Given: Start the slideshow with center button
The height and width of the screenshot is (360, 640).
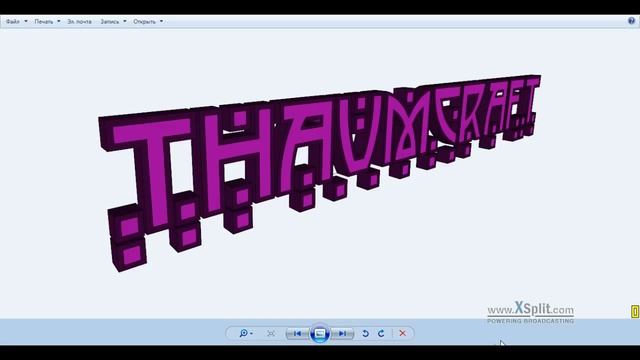Looking at the screenshot, I should coord(320,333).
